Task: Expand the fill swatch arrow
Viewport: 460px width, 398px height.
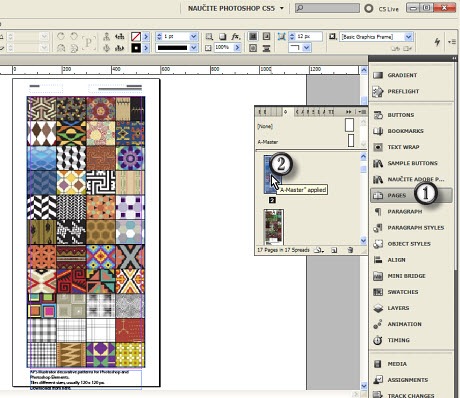Action: 146,36
